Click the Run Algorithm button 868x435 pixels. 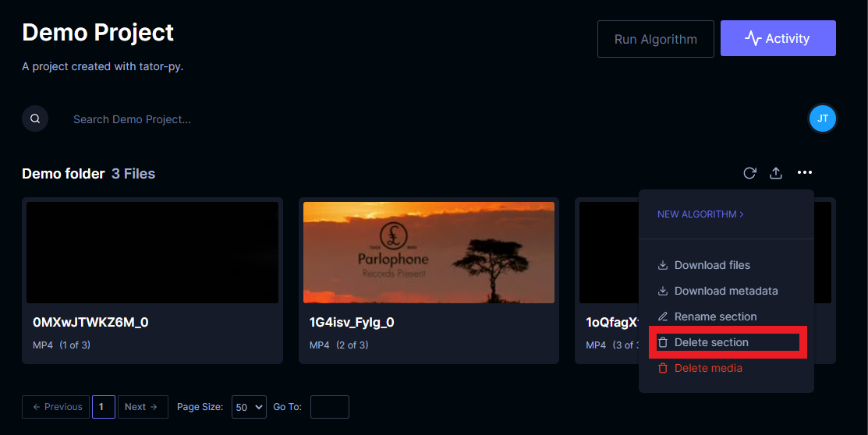pyautogui.click(x=655, y=39)
